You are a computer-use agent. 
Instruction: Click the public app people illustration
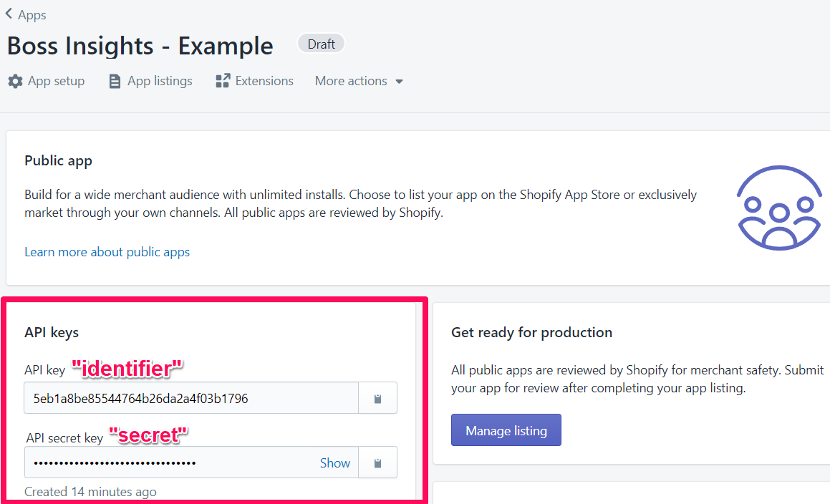(x=779, y=208)
